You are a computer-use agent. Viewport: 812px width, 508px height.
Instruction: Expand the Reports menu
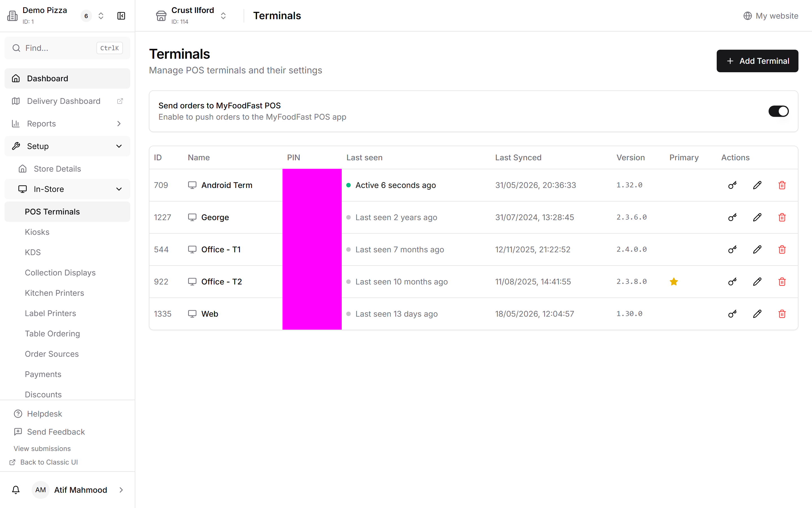(x=67, y=124)
